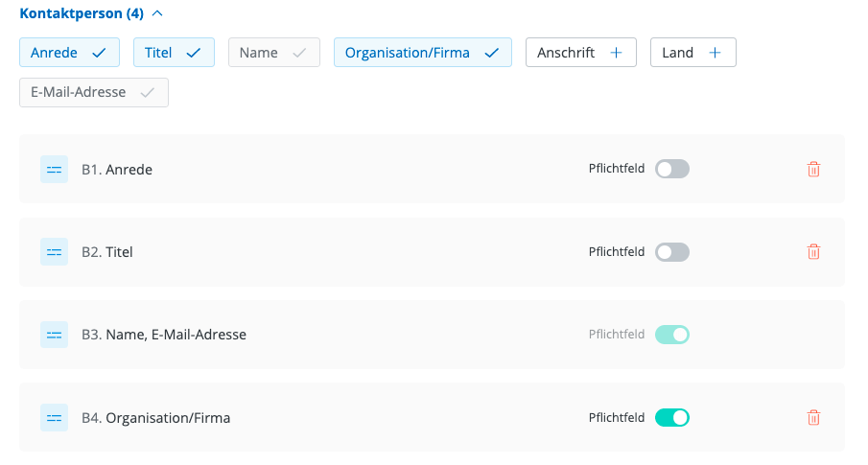Disable Pflichtfeld toggle for B4. Organisation/Firma
The width and height of the screenshot is (868, 465).
coord(671,418)
